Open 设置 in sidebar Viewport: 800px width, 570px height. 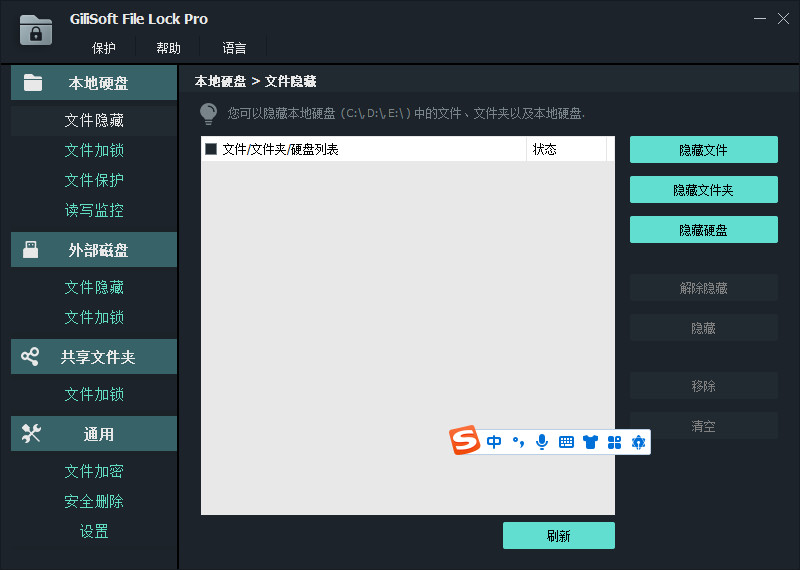[94, 531]
